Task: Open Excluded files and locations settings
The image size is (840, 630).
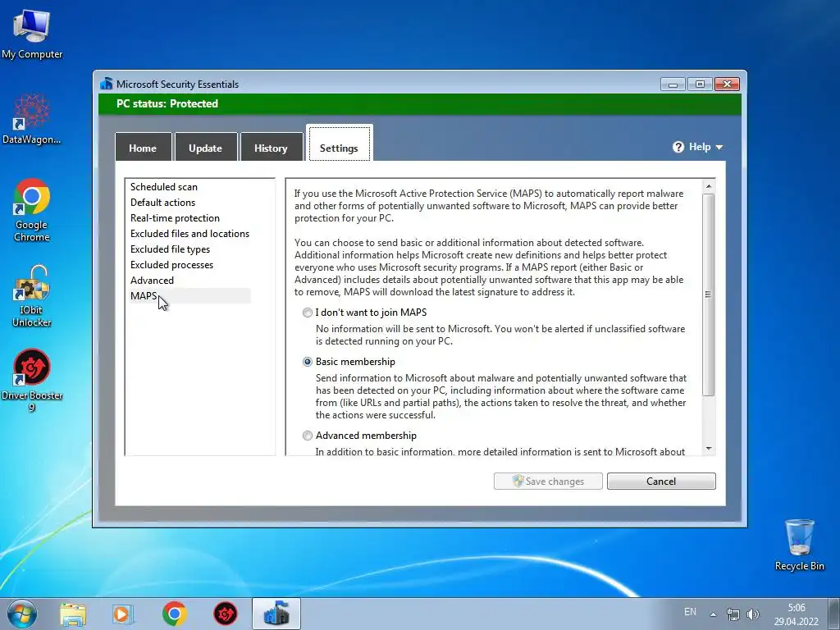Action: (x=189, y=234)
